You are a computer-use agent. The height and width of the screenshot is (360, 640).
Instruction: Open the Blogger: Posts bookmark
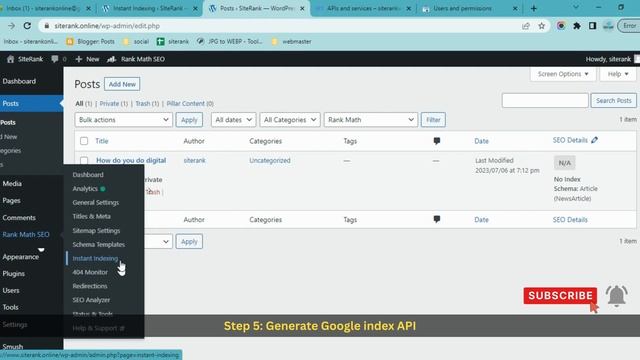click(x=90, y=42)
